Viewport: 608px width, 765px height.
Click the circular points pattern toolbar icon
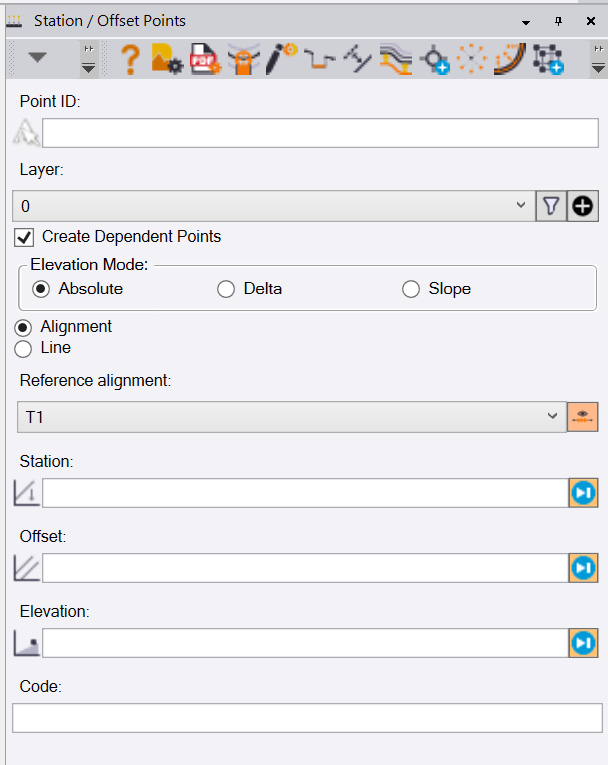(x=470, y=60)
